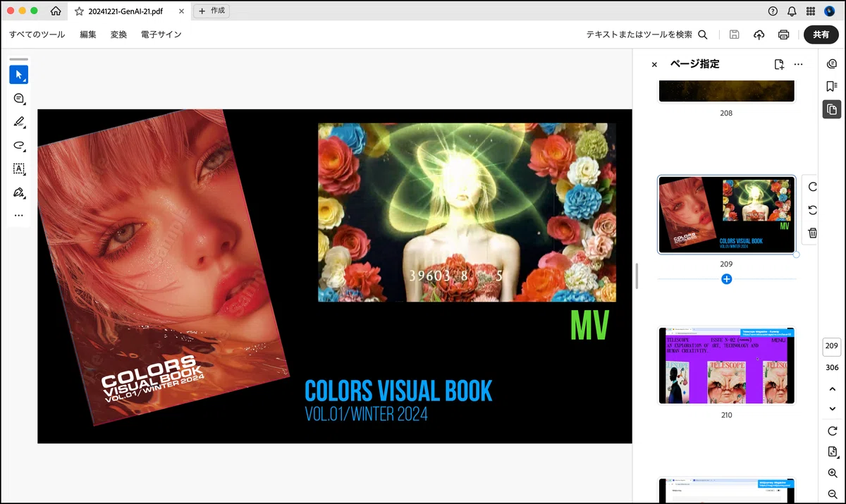Upload to cloud icon
The image size is (846, 504).
(x=759, y=35)
